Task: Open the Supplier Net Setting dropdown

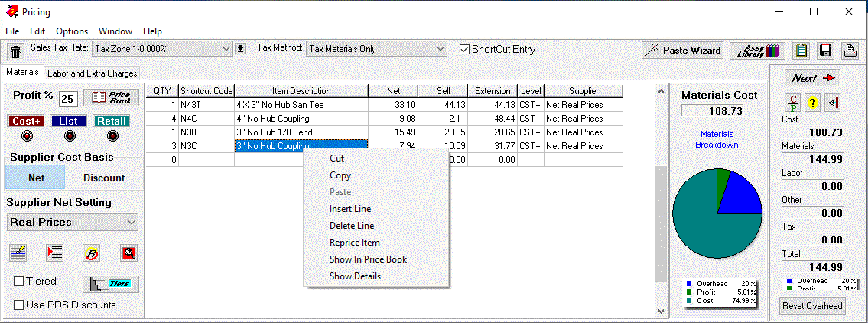Action: (x=73, y=222)
